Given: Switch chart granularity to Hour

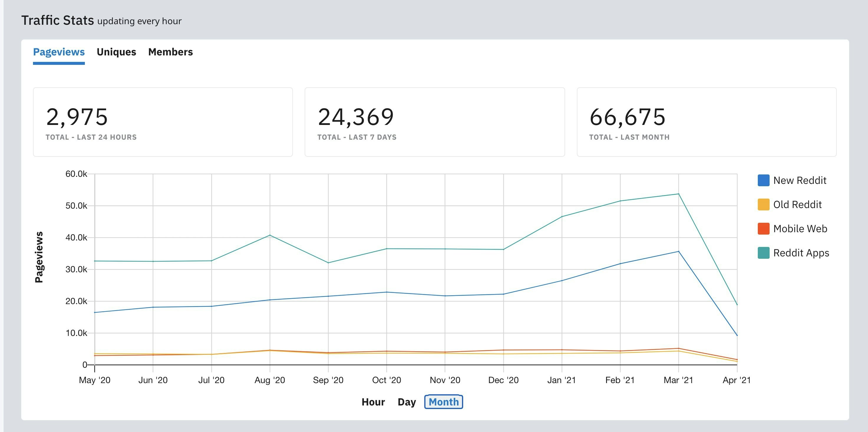Looking at the screenshot, I should [x=373, y=402].
